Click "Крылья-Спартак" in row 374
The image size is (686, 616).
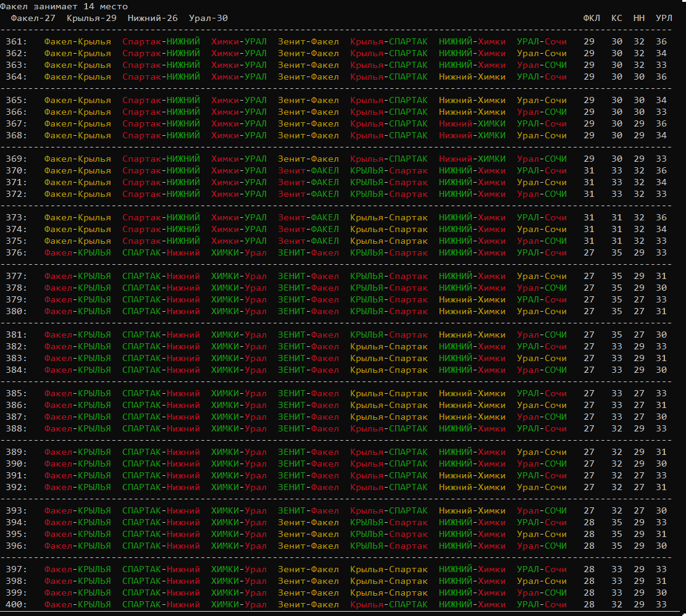point(389,230)
